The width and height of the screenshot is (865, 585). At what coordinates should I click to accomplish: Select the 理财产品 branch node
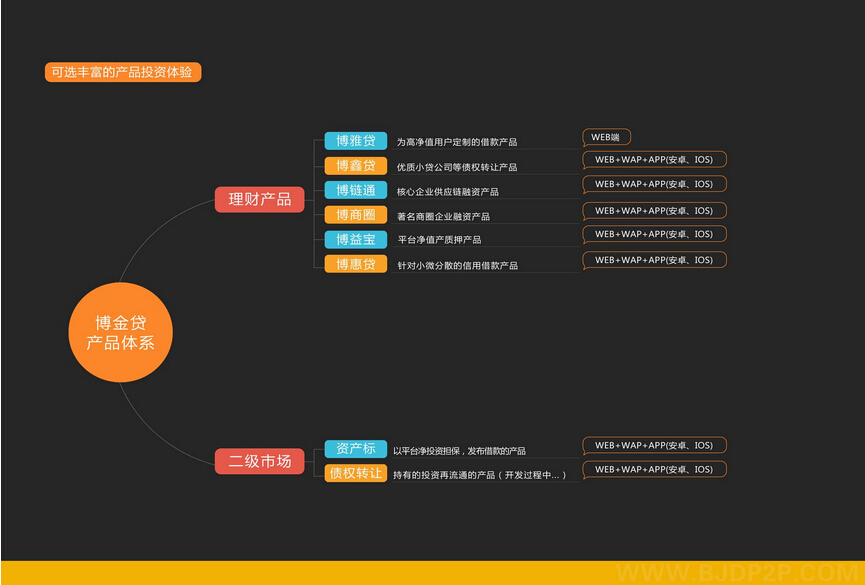coord(259,199)
